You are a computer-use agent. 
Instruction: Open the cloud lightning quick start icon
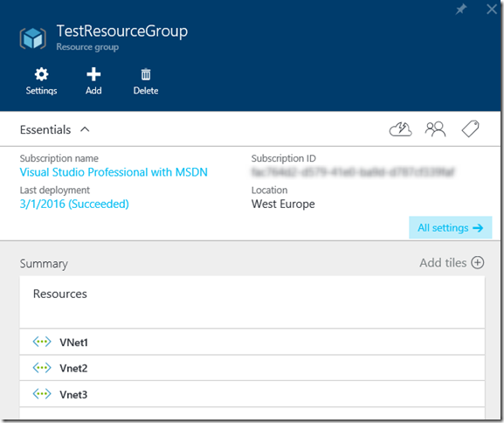click(401, 129)
